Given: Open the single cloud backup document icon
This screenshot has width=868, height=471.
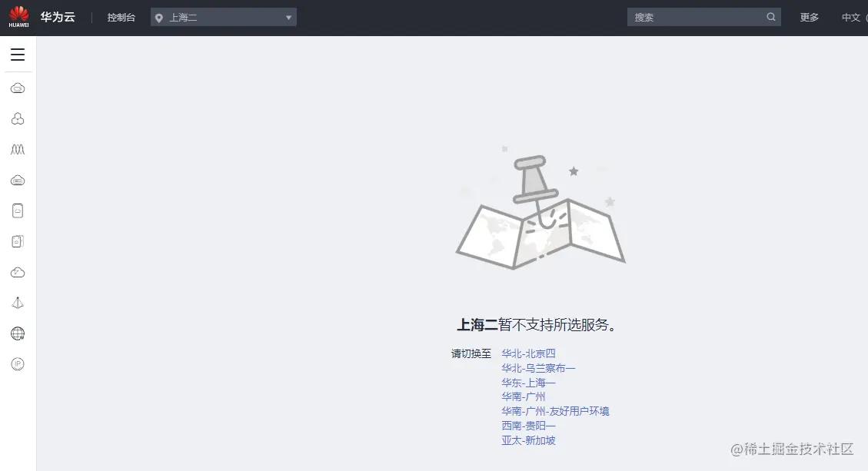Looking at the screenshot, I should 18,211.
